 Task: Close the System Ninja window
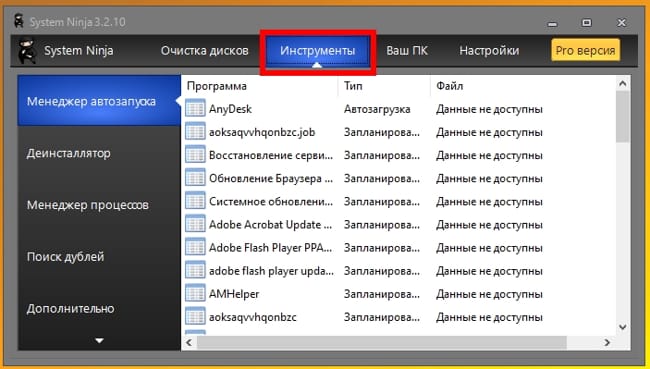tap(621, 23)
